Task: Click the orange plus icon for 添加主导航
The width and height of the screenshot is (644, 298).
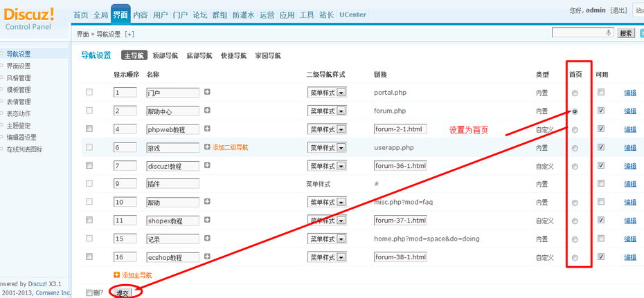Action: (x=116, y=275)
